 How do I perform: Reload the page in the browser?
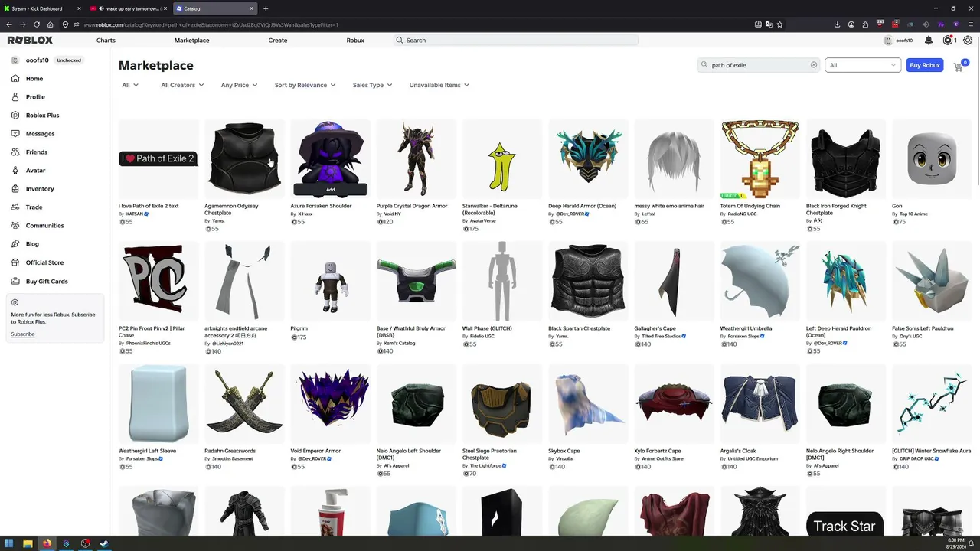click(36, 24)
